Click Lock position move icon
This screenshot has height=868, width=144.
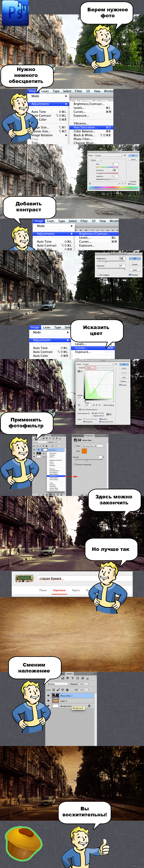click(x=63, y=690)
